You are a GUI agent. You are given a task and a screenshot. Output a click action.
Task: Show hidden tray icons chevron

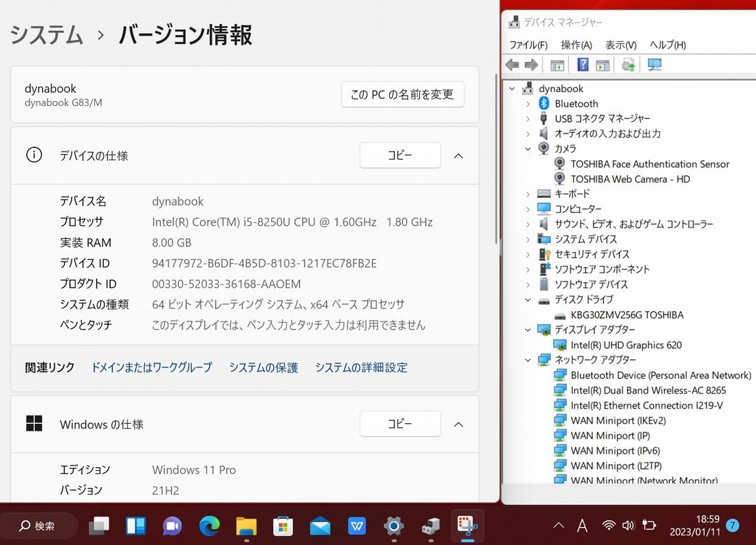559,526
